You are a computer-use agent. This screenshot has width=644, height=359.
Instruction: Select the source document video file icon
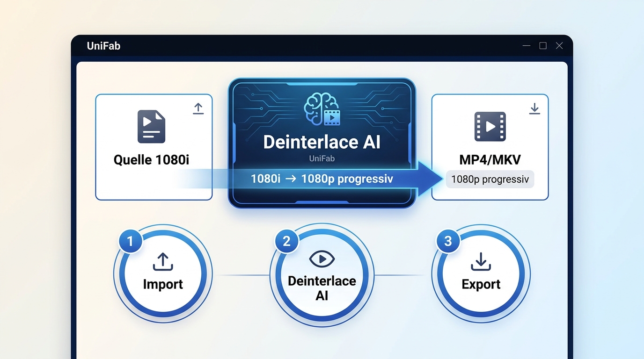coord(151,126)
